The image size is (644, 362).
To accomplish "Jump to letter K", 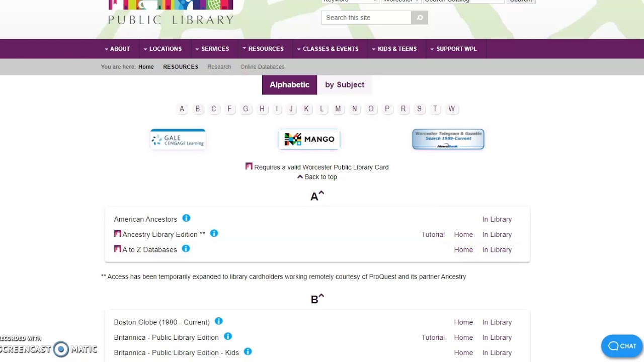I will (306, 109).
